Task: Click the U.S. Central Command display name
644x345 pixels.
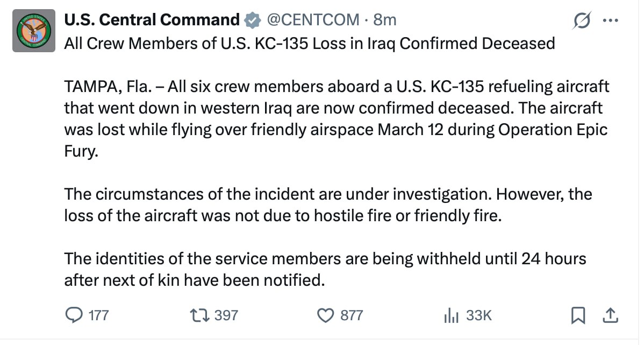Action: 152,20
